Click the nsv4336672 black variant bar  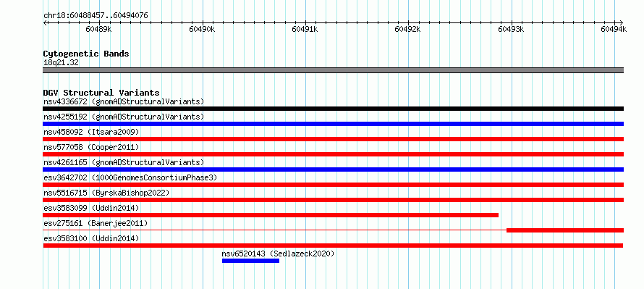333,109
